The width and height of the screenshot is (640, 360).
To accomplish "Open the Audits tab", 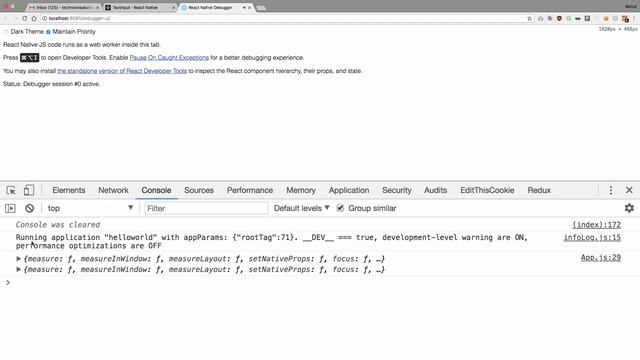I will coord(436,190).
